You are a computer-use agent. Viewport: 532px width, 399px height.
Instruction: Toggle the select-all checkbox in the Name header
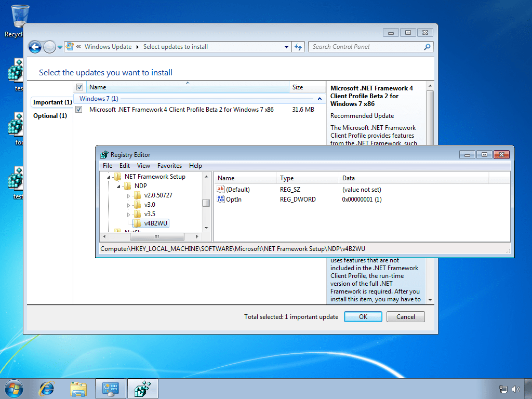coord(79,87)
